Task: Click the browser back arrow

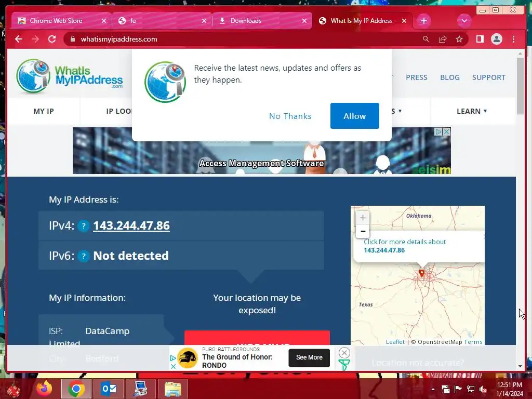Action: pos(19,39)
